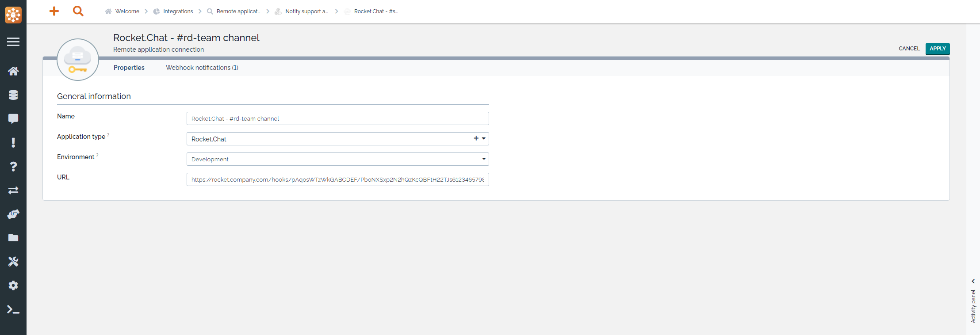Click the orange plus create icon
The height and width of the screenshot is (335, 980).
click(x=54, y=11)
